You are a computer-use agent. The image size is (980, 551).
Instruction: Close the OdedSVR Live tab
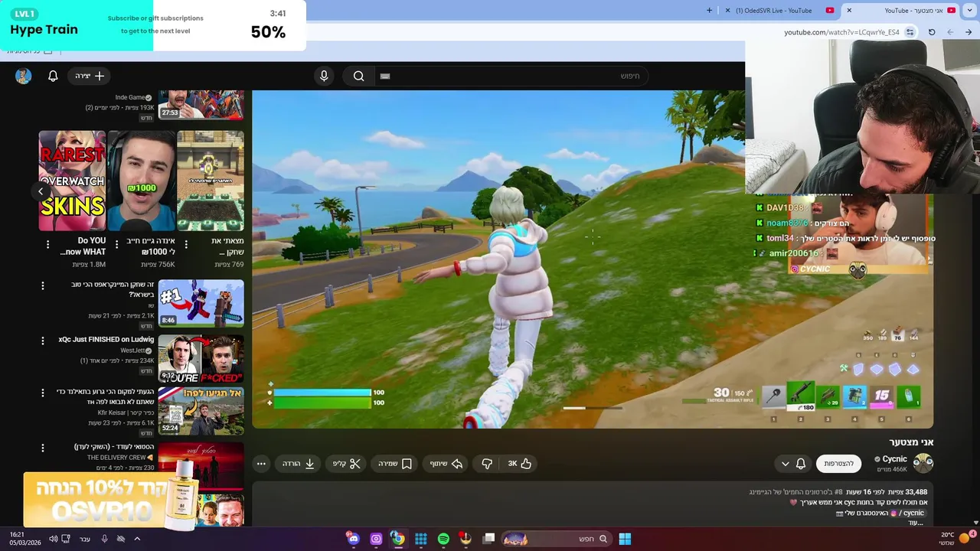(728, 11)
